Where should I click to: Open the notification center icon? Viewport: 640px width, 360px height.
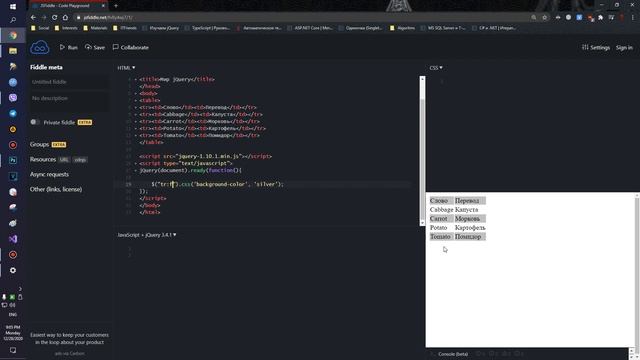coord(13,350)
